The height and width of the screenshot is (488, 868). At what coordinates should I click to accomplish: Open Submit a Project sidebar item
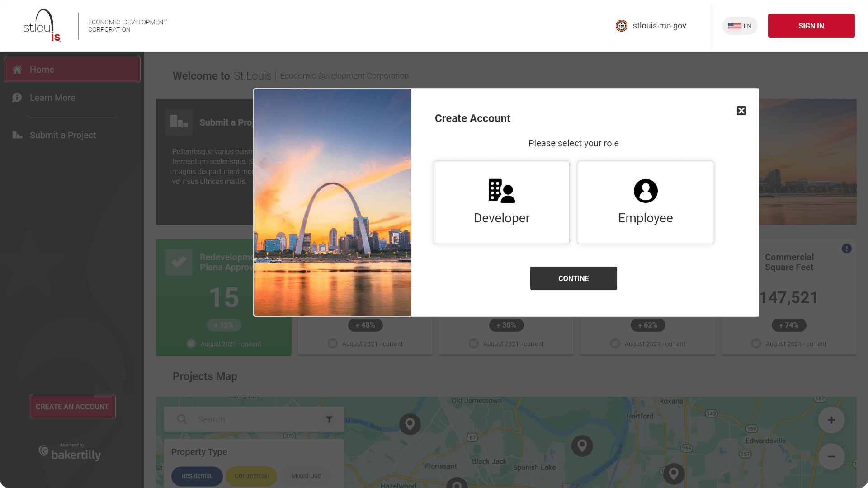[x=62, y=135]
